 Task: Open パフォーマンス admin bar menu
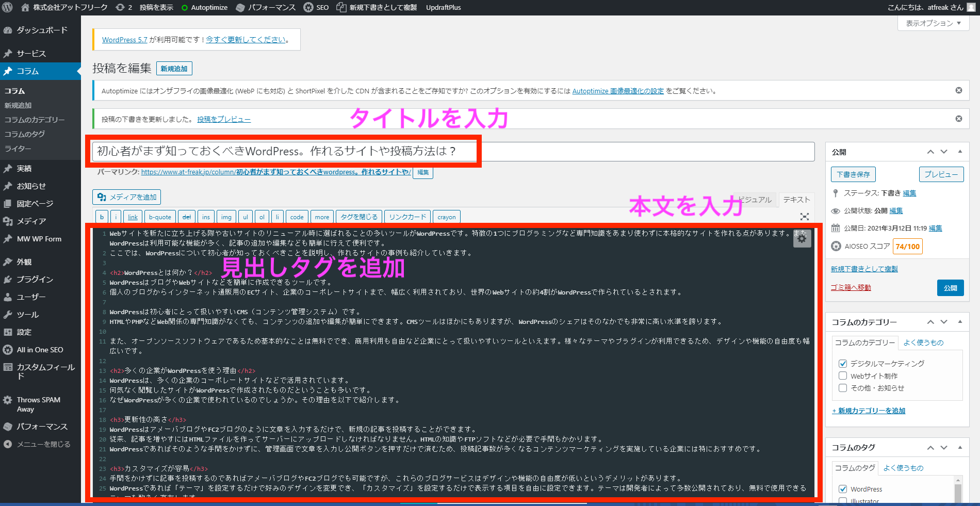[266, 7]
